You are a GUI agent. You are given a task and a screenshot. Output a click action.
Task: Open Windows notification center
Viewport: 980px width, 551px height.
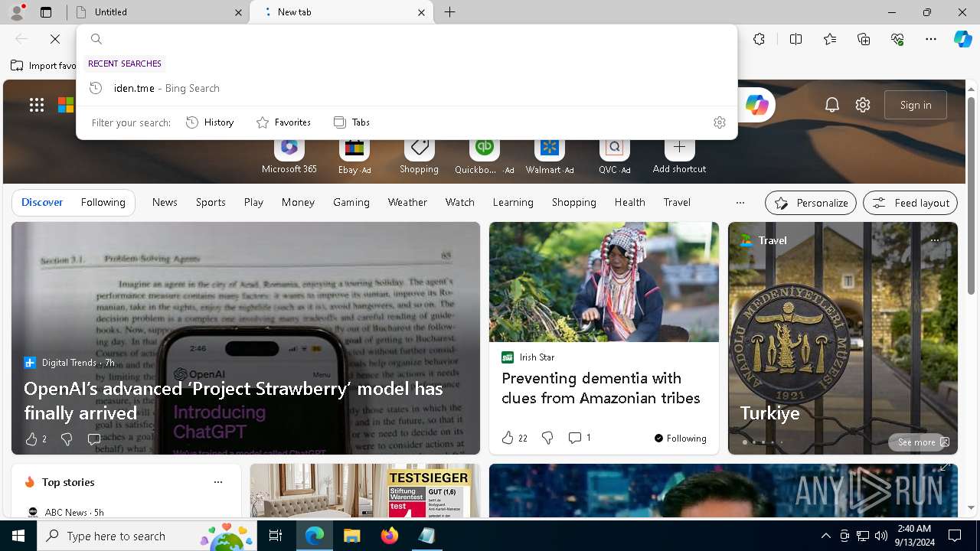tap(955, 536)
